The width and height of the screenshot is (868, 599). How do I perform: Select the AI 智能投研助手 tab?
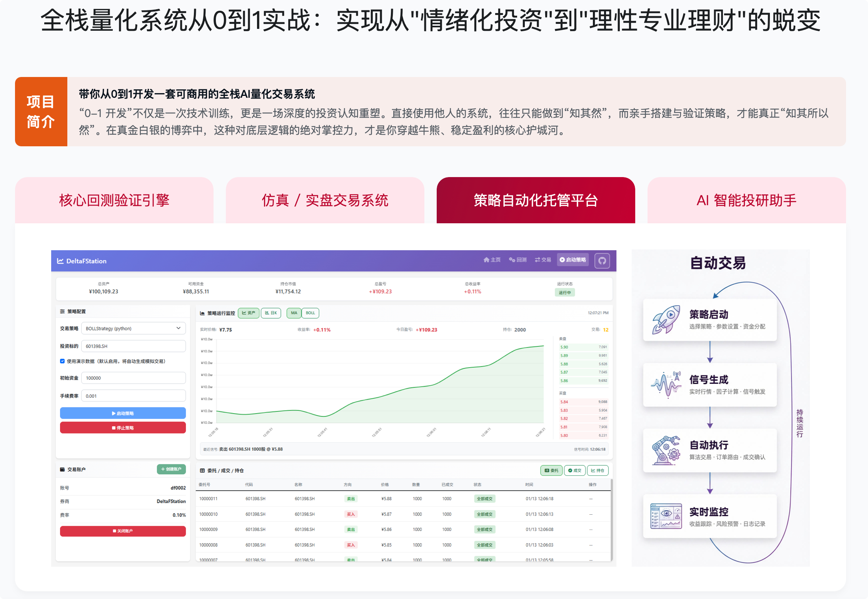pos(746,200)
